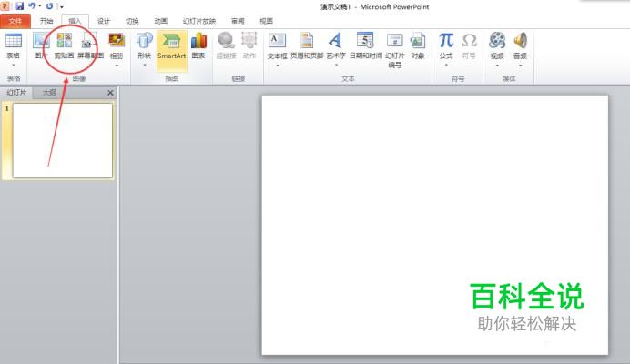Expand the 相册 album dropdown arrow
630x364 pixels.
click(x=117, y=66)
